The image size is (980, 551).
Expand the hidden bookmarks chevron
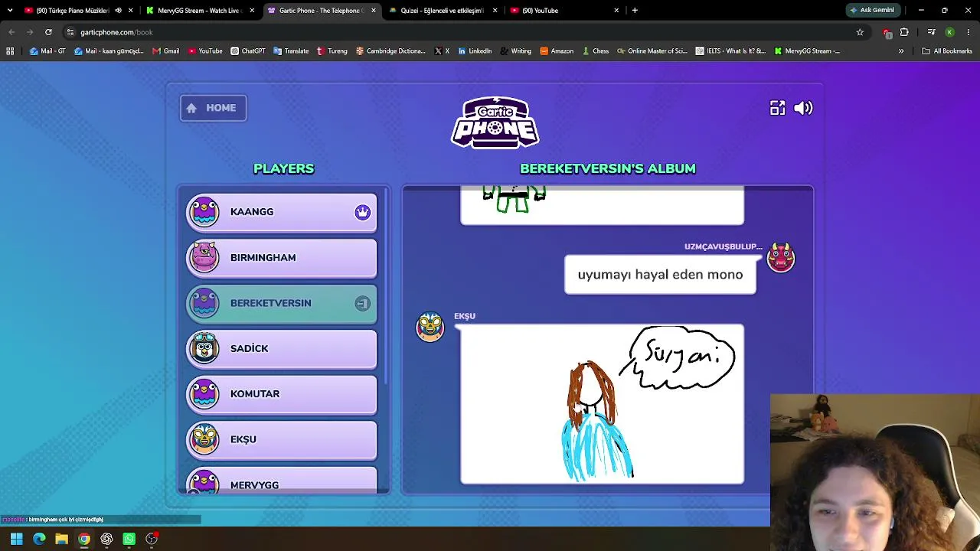(x=901, y=51)
